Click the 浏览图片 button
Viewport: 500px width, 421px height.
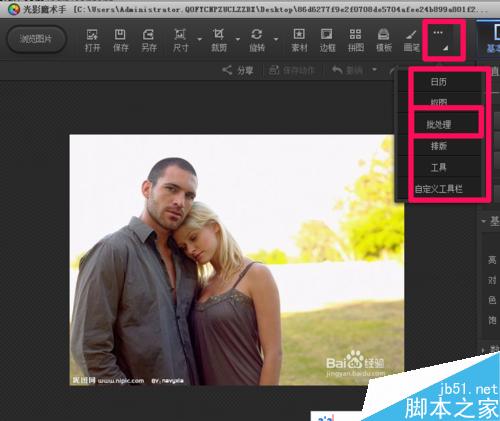pos(36,39)
